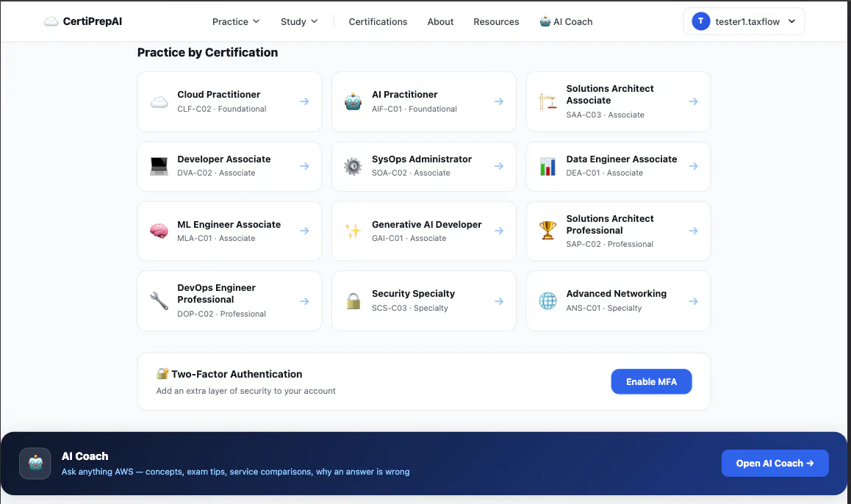Click the "SAP-C02 · Professional" text
The image size is (851, 504).
[x=609, y=244]
